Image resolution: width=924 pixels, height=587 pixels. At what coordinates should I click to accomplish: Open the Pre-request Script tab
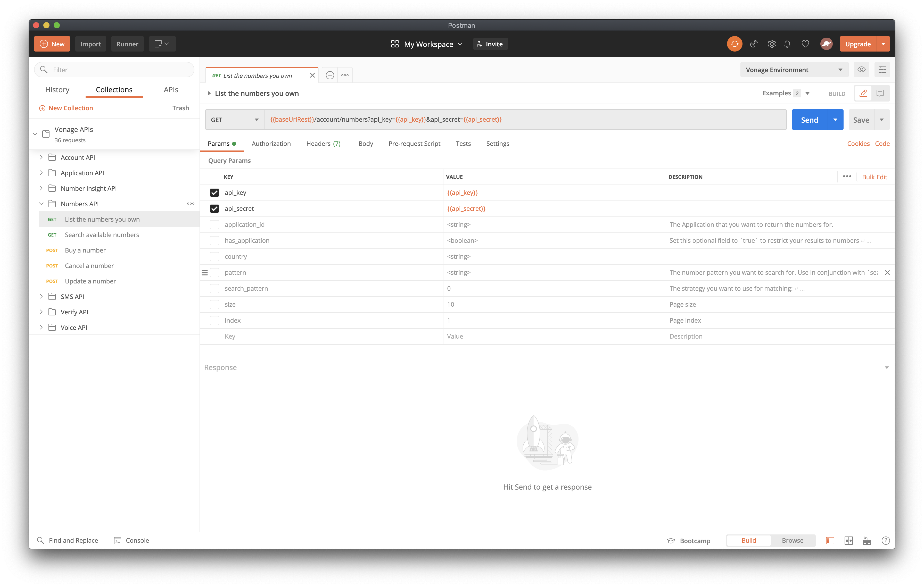(414, 143)
